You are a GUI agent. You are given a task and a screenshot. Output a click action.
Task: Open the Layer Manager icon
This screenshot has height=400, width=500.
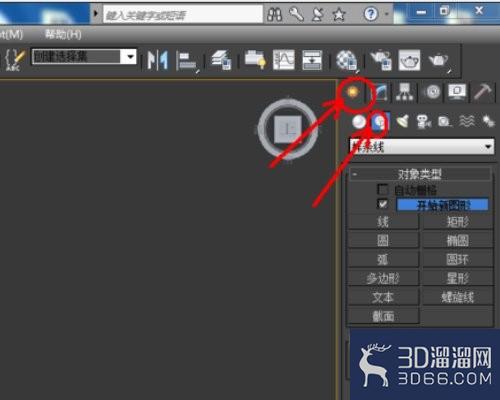click(221, 60)
